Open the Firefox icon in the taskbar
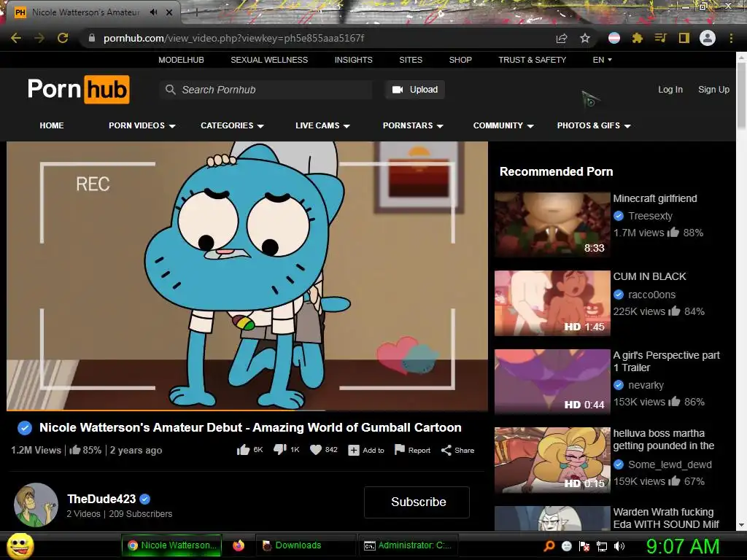Image resolution: width=747 pixels, height=560 pixels. 239,545
